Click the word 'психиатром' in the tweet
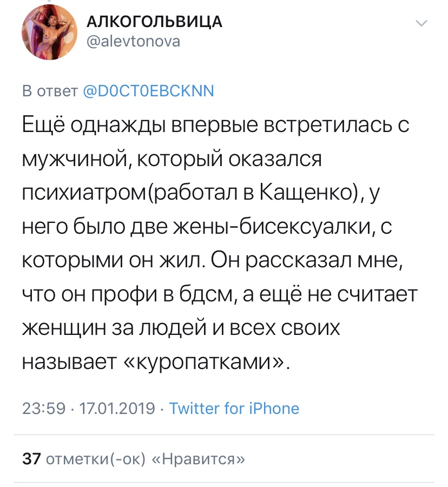448x487 pixels. pos(84,194)
